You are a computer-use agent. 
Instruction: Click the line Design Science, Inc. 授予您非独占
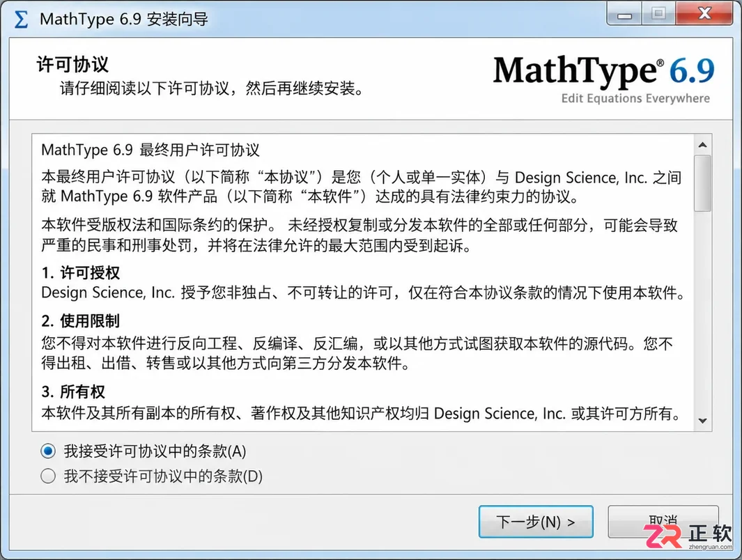pos(364,293)
